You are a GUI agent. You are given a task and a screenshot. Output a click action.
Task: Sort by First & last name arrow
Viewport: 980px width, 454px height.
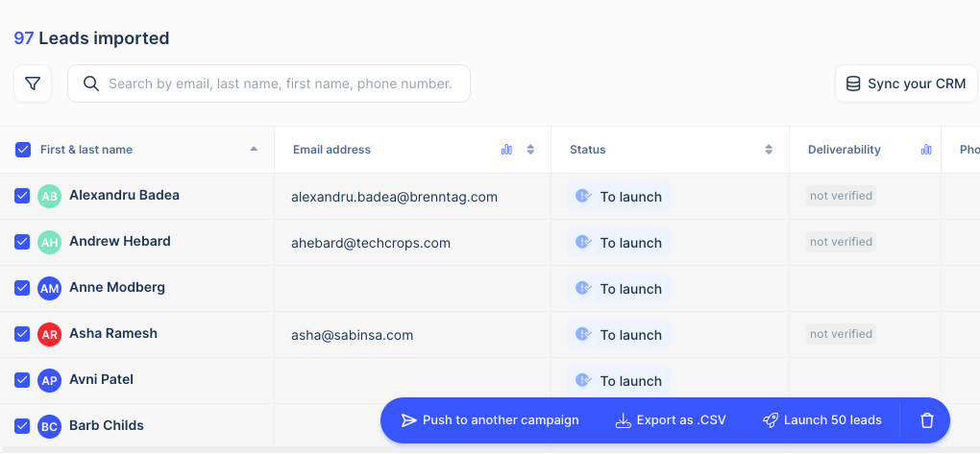pyautogui.click(x=254, y=149)
